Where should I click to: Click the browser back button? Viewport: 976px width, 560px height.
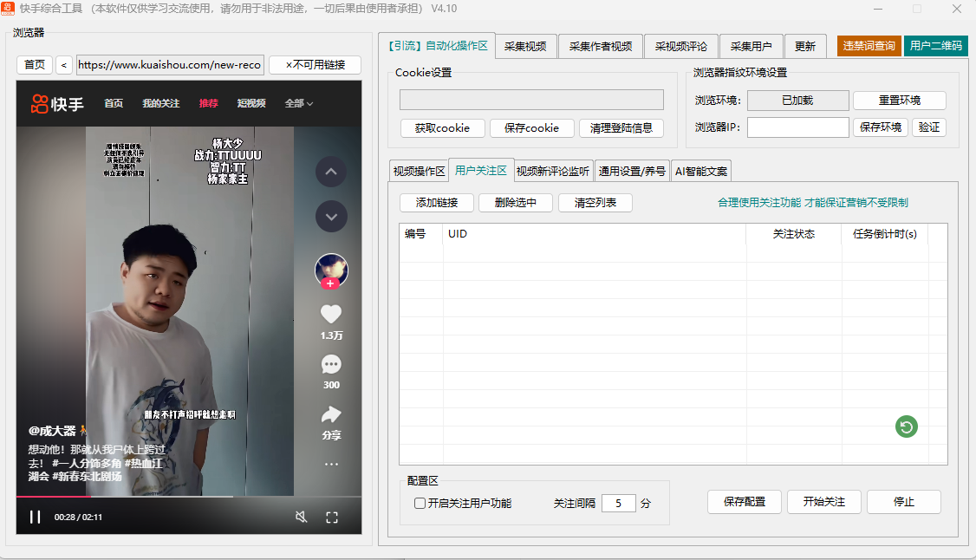coord(64,65)
